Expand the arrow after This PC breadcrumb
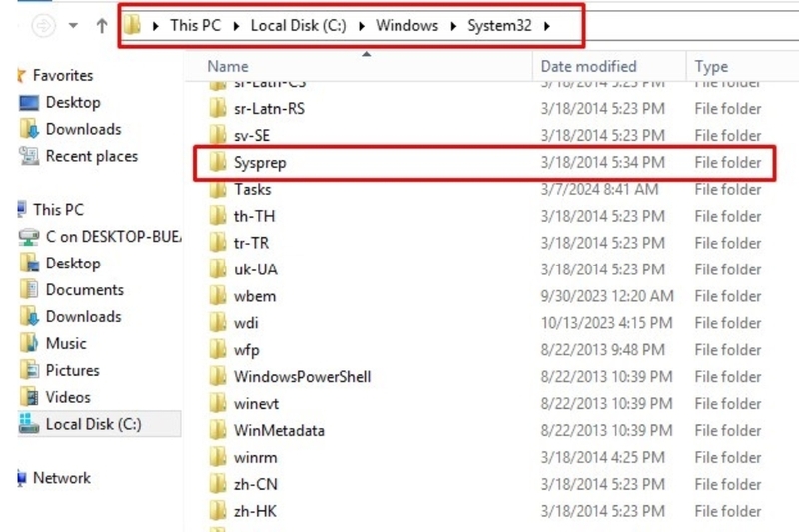Image resolution: width=799 pixels, height=532 pixels. 236,26
